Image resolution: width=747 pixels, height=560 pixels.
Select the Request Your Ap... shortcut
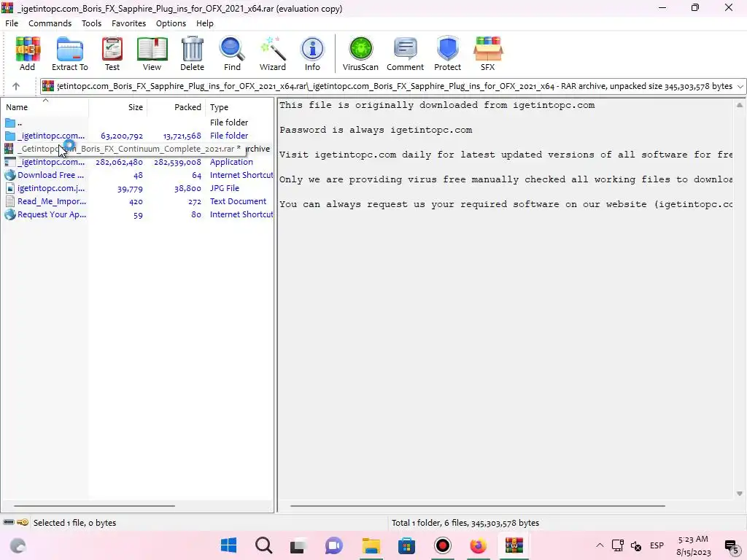point(137,215)
